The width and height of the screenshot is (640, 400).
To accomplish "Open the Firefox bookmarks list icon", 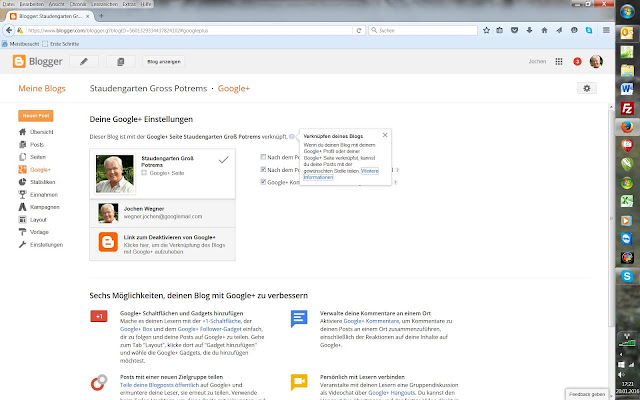I will coord(500,30).
